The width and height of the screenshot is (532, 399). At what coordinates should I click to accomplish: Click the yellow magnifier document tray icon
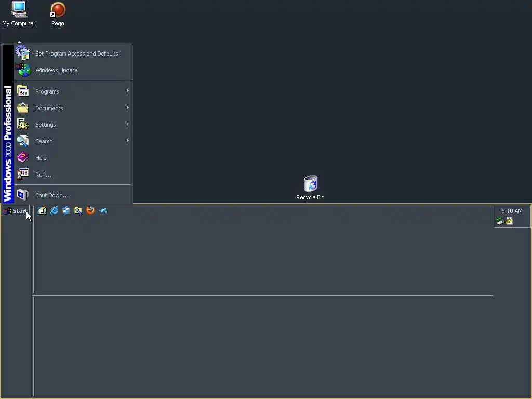(x=509, y=221)
